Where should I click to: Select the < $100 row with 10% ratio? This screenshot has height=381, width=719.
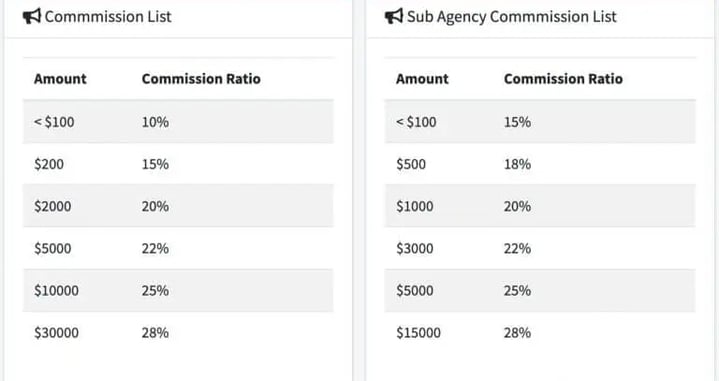(x=178, y=122)
